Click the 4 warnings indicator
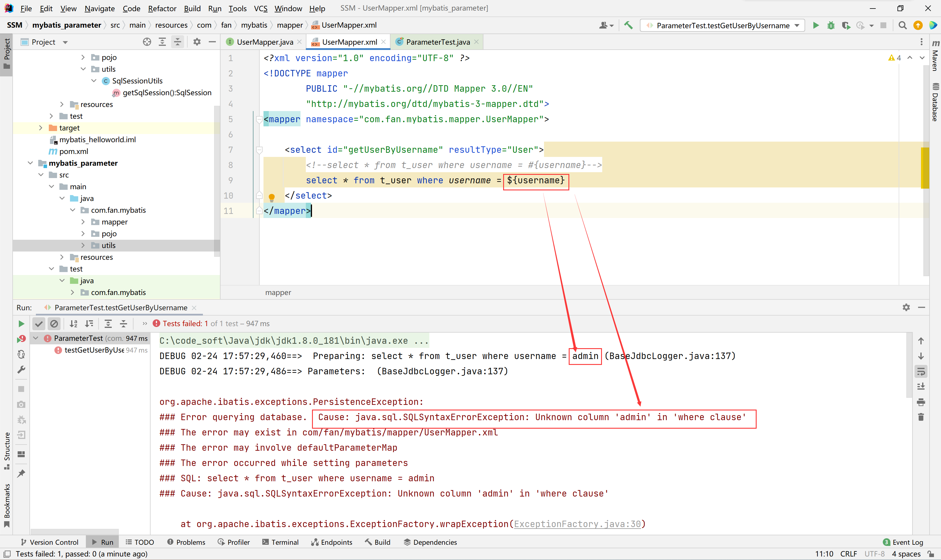 895,58
